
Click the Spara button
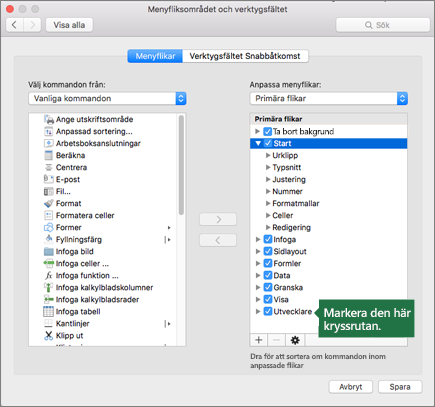[x=400, y=387]
